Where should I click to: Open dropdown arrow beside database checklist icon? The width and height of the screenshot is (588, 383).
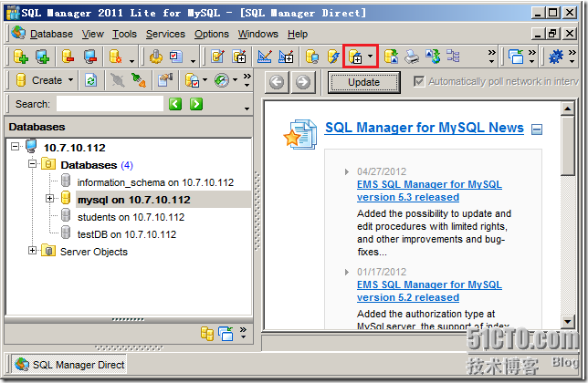[205, 80]
